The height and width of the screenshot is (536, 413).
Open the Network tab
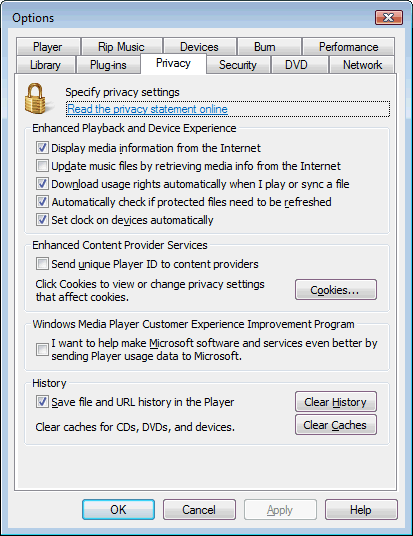(362, 65)
